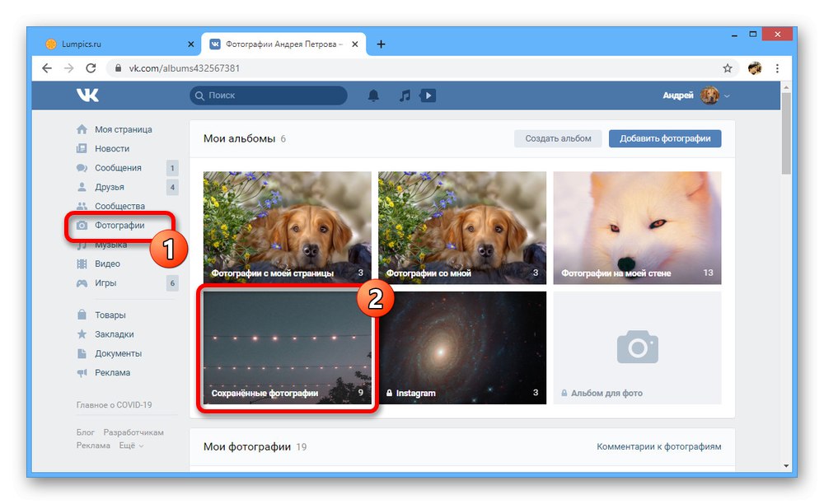The width and height of the screenshot is (824, 504).
Task: Open the Блог footer link
Action: 85,432
